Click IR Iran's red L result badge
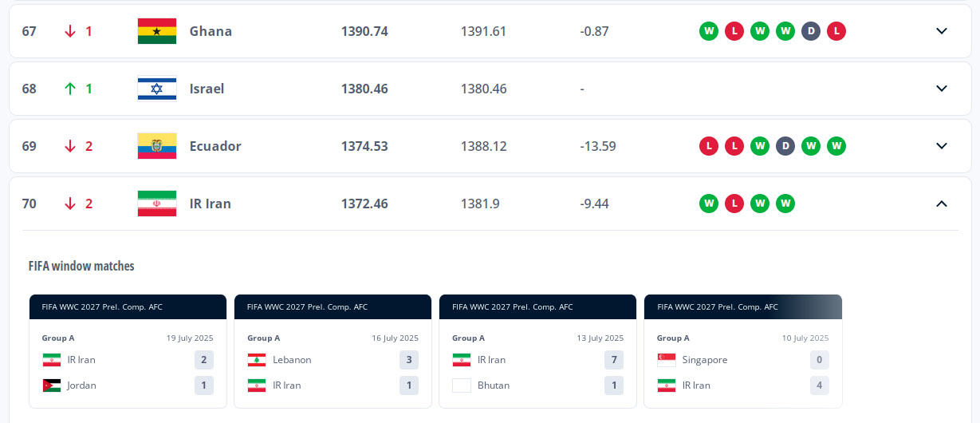The width and height of the screenshot is (980, 423). (x=734, y=204)
